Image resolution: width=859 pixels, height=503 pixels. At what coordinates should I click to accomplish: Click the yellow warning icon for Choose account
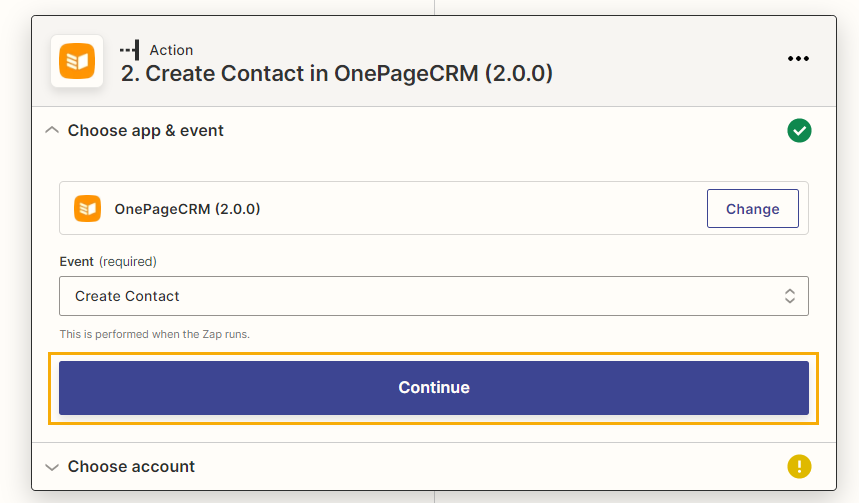(799, 466)
